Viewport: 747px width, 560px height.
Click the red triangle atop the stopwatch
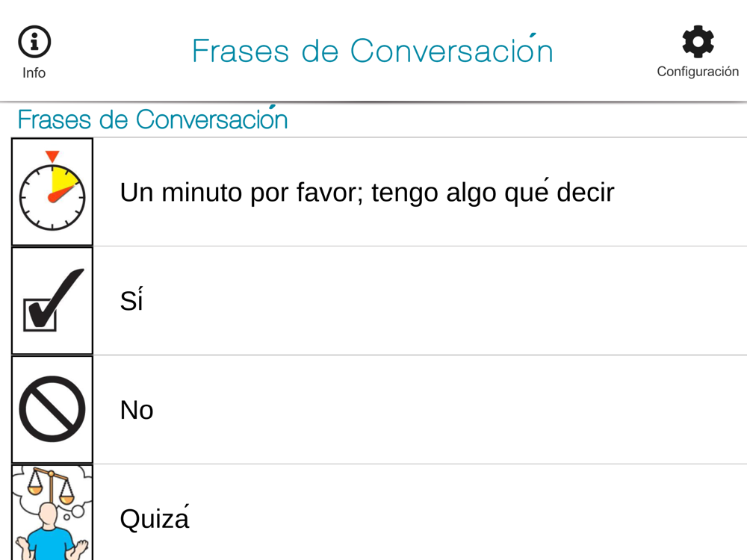coord(52,156)
